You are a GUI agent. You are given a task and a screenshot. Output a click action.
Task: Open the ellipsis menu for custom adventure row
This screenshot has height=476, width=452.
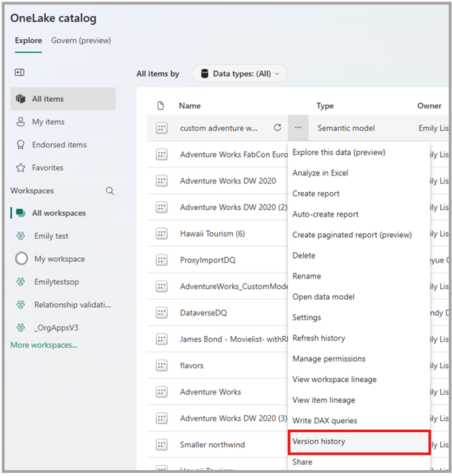click(298, 128)
